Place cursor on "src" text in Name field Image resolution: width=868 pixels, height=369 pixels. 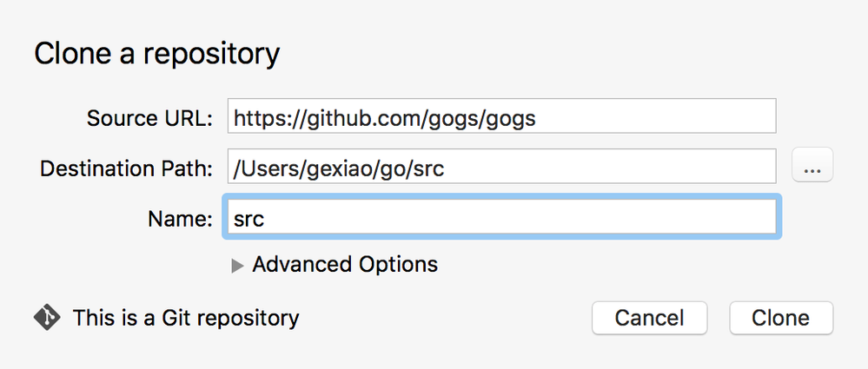pos(248,219)
